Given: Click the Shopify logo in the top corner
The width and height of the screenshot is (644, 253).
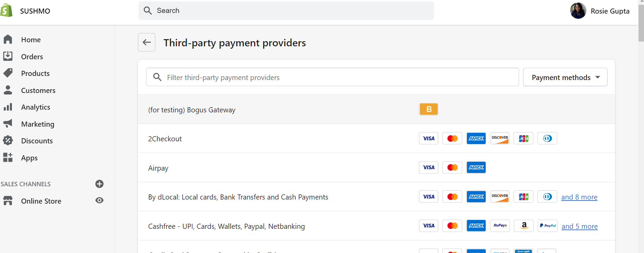Looking at the screenshot, I should pos(7,10).
